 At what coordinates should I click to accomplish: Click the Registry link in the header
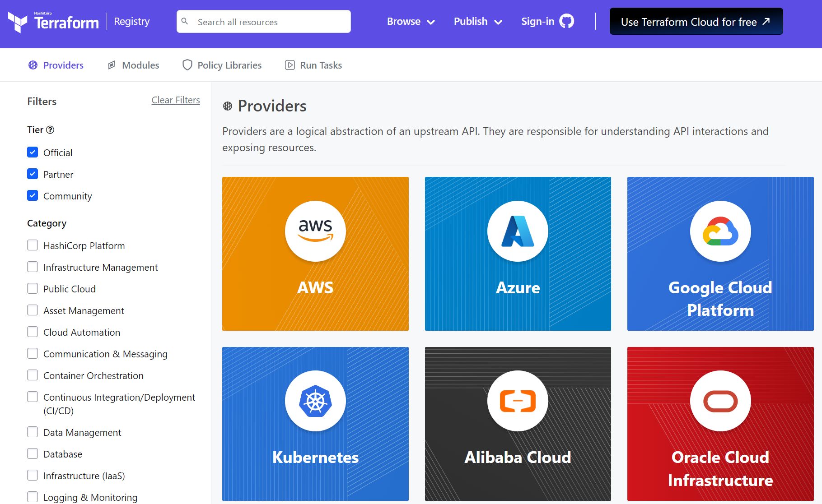[x=131, y=22]
